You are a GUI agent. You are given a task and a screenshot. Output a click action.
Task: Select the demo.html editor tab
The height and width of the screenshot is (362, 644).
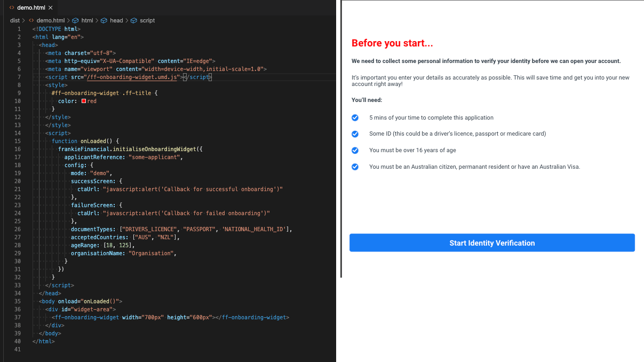31,8
